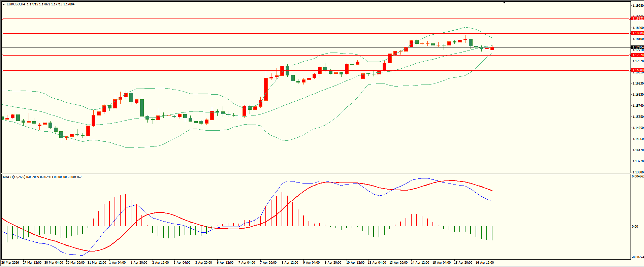Click the EURUSD,H4 chart title text
This screenshot has height=267, width=644.
click(15, 4)
